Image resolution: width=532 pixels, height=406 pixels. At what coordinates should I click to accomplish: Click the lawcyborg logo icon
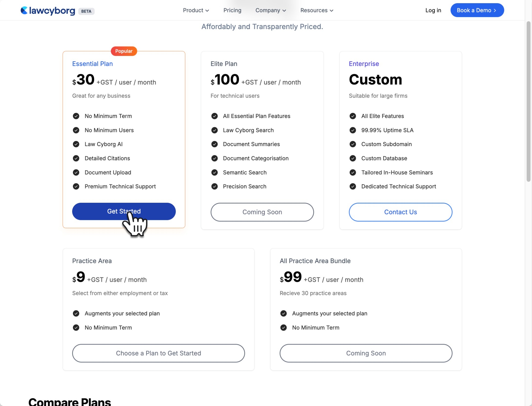click(x=24, y=10)
